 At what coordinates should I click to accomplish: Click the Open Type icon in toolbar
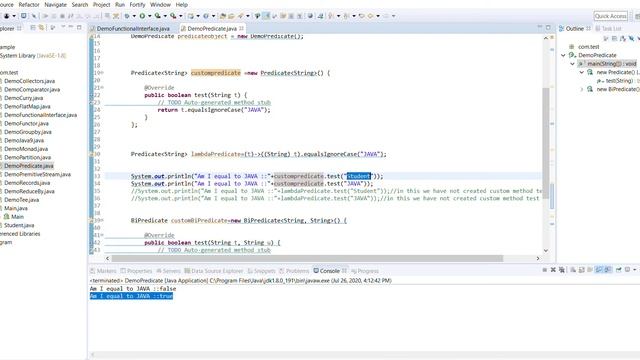pyautogui.click(x=222, y=16)
